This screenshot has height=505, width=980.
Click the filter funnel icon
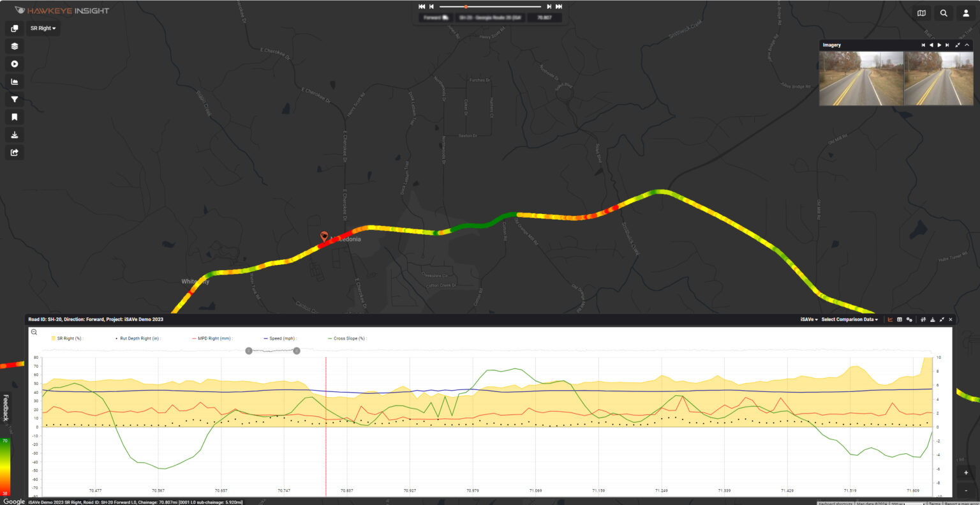pyautogui.click(x=15, y=100)
